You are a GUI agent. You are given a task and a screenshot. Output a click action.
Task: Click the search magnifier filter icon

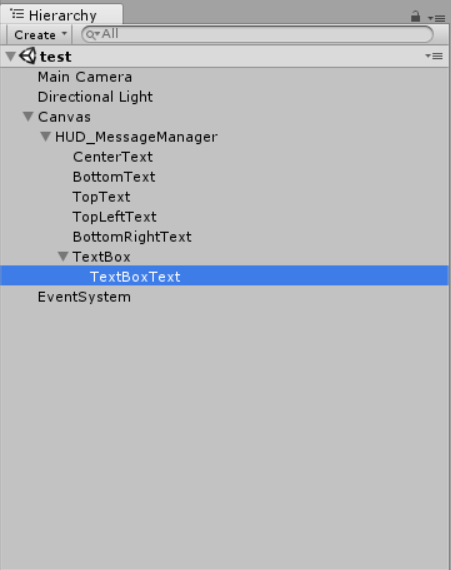tap(92, 35)
